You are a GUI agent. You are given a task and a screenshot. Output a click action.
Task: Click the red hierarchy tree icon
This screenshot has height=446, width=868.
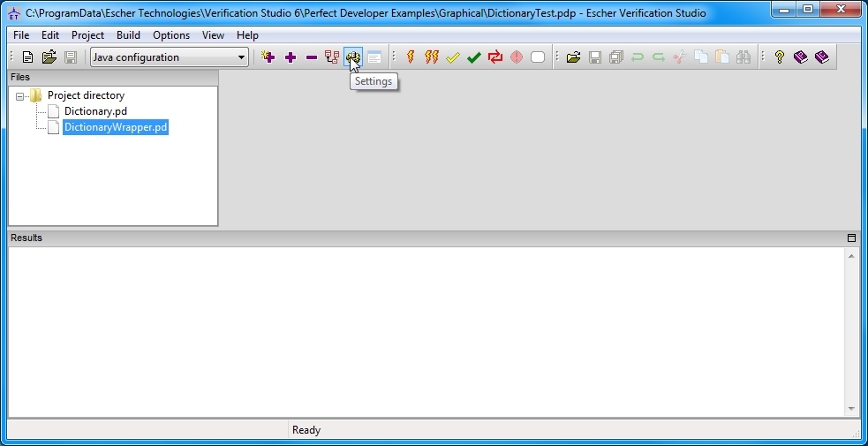pos(332,57)
